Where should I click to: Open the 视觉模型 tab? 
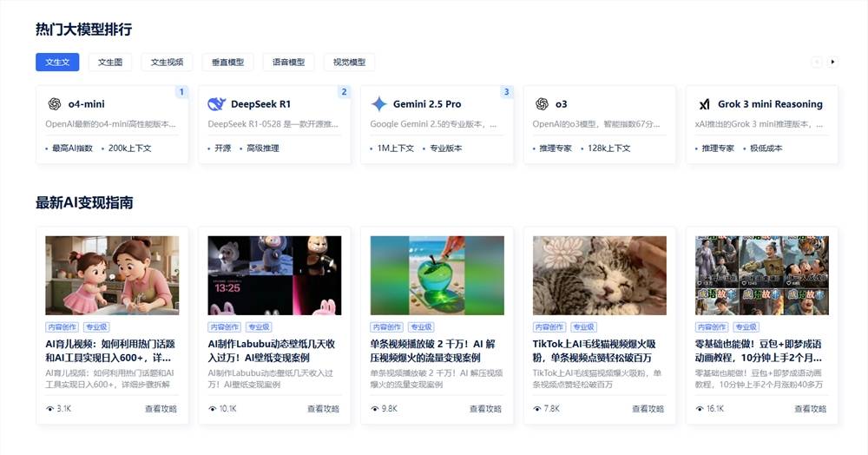click(x=349, y=62)
